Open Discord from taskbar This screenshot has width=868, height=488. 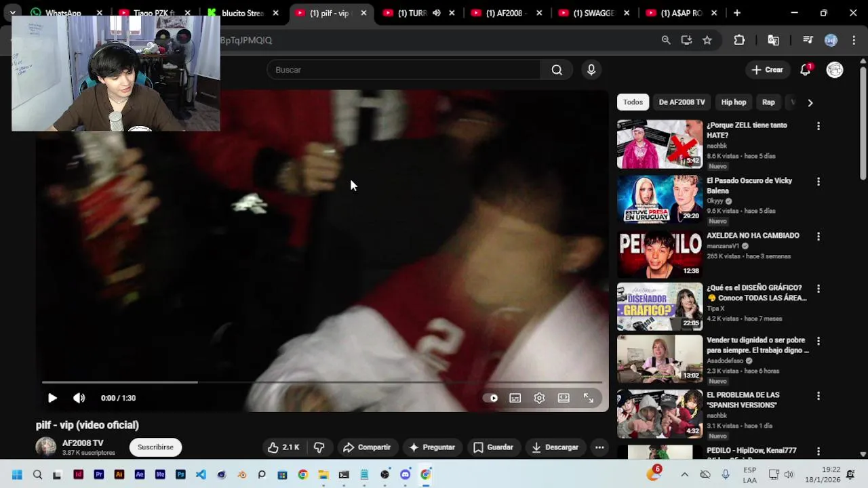coord(406,474)
